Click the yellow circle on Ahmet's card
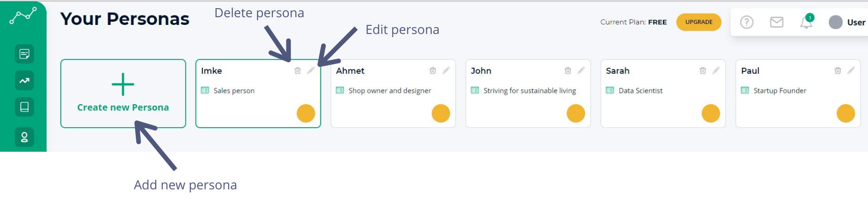 (x=441, y=113)
